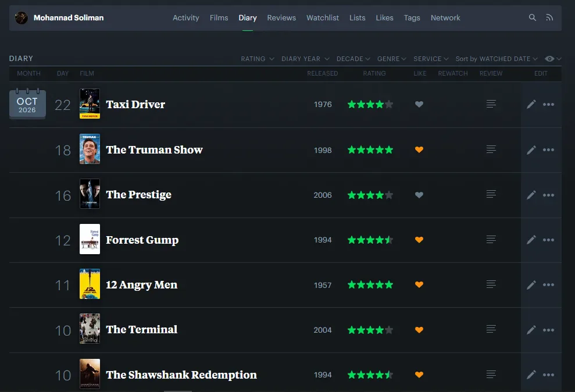This screenshot has width=575, height=392.
Task: Expand the RATING filter dropdown
Action: (x=258, y=59)
